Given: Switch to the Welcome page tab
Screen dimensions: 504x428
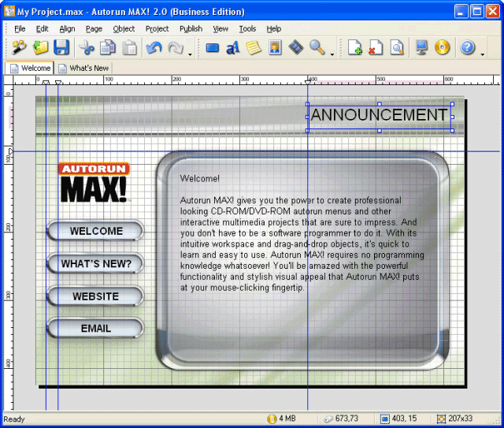Looking at the screenshot, I should tap(30, 69).
